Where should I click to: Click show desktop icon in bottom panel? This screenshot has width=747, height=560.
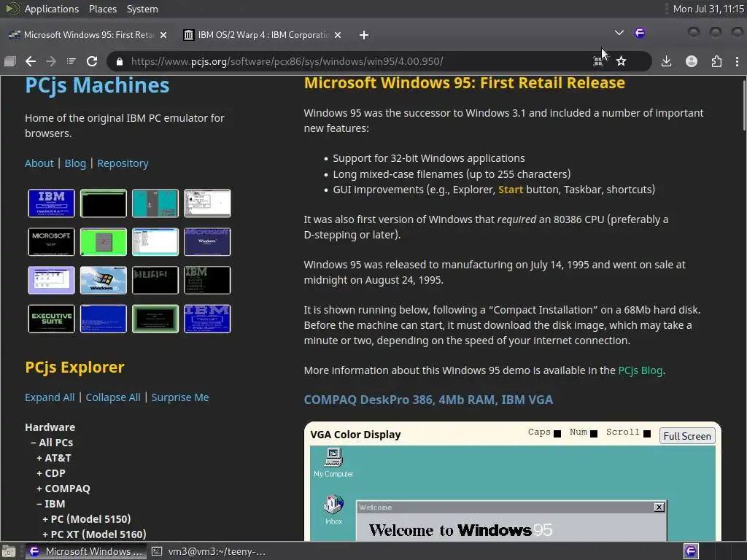click(x=9, y=551)
